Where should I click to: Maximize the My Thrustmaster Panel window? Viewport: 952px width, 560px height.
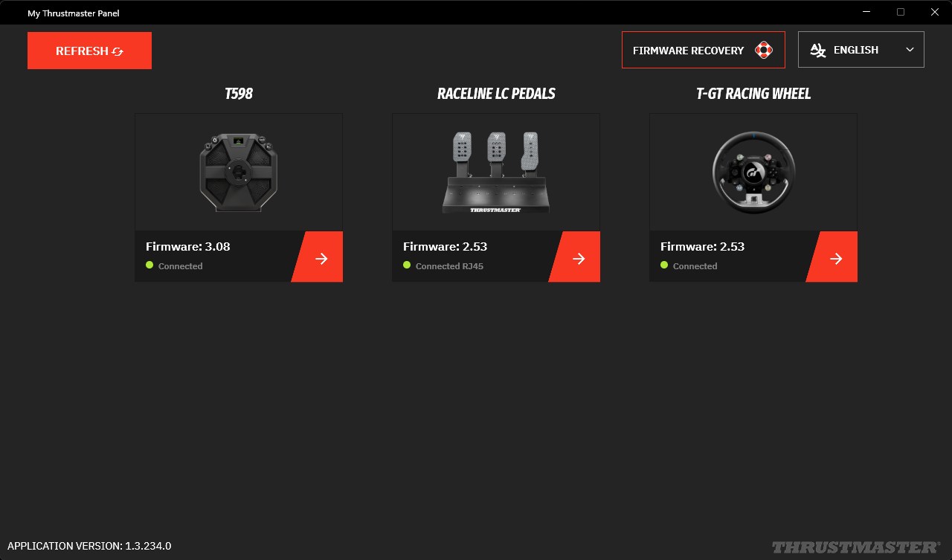901,12
